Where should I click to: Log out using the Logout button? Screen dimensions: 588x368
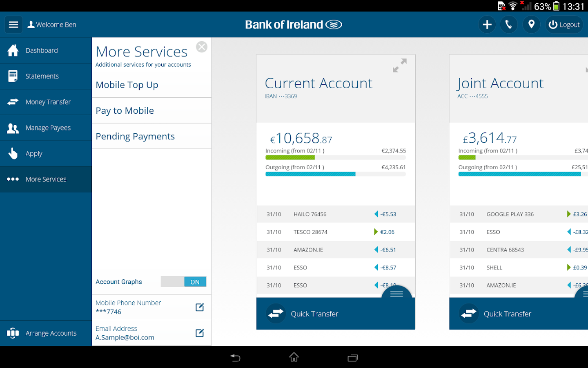point(564,25)
